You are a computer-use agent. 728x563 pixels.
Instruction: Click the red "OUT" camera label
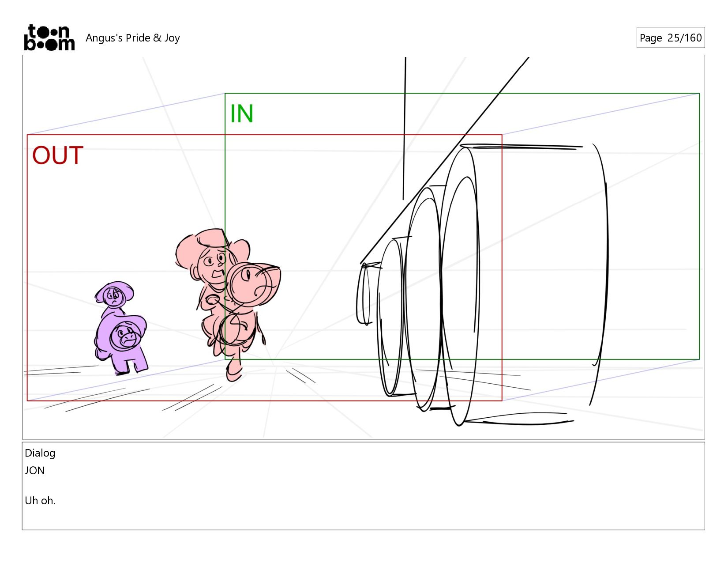point(58,155)
